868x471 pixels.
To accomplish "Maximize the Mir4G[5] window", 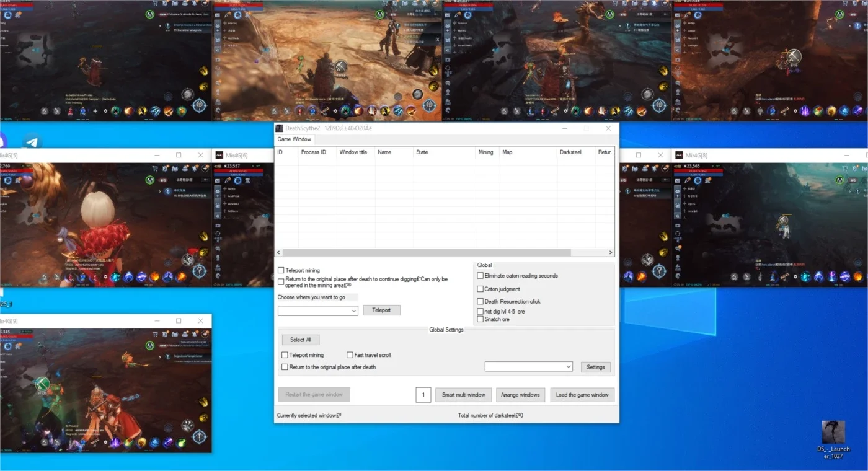I will 179,155.
